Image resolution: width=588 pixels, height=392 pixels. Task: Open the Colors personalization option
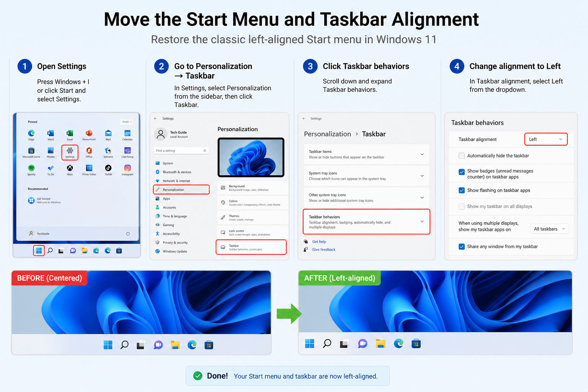[x=253, y=203]
